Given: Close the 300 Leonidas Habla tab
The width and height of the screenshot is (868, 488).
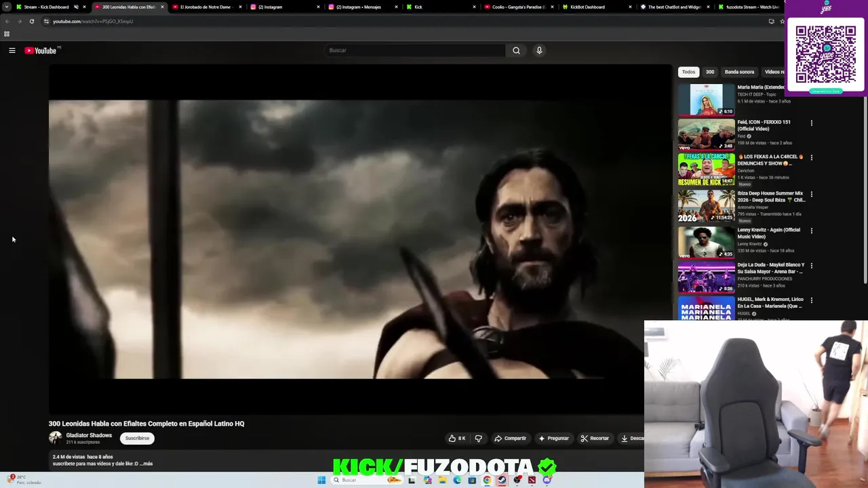Looking at the screenshot, I should 162,7.
